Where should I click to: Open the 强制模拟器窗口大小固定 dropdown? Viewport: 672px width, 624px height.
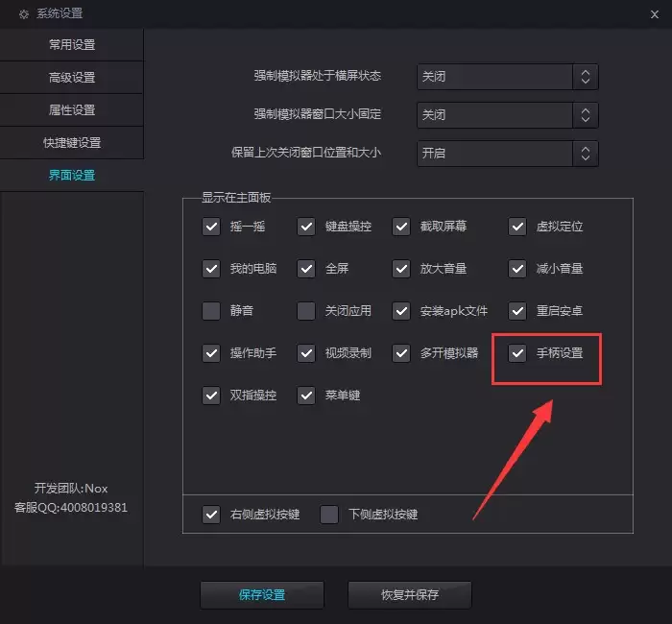tap(508, 115)
